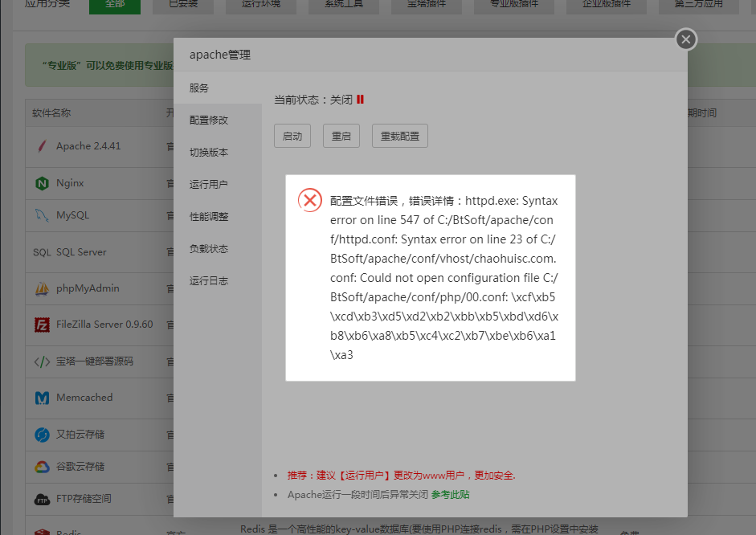The image size is (756, 535).
Task: Select the 全部 category tab
Action: pyautogui.click(x=115, y=5)
